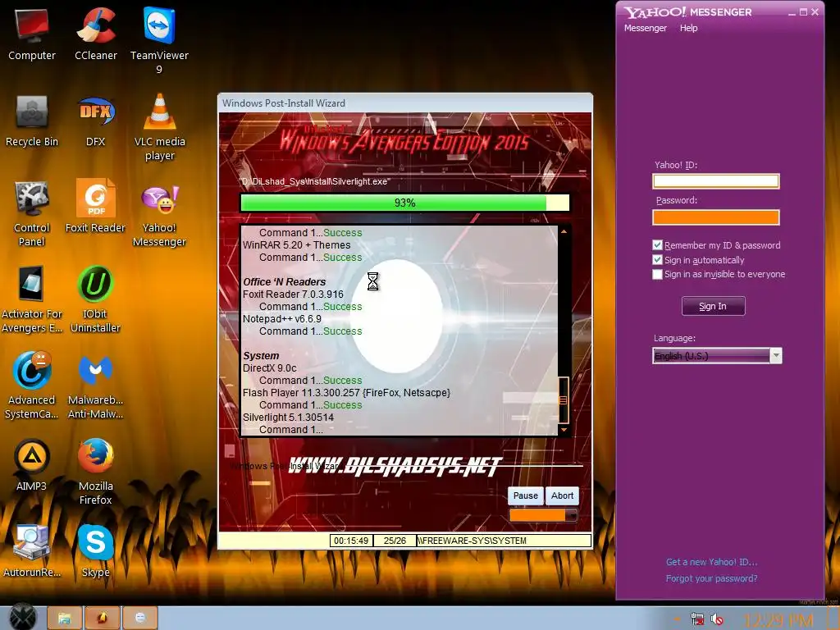Open the Control Panel desktop icon
840x630 pixels.
(x=32, y=213)
